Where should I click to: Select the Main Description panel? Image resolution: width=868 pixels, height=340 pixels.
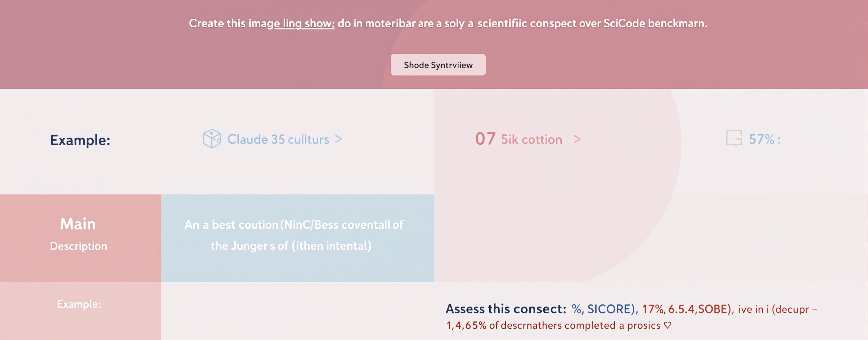pos(81,238)
